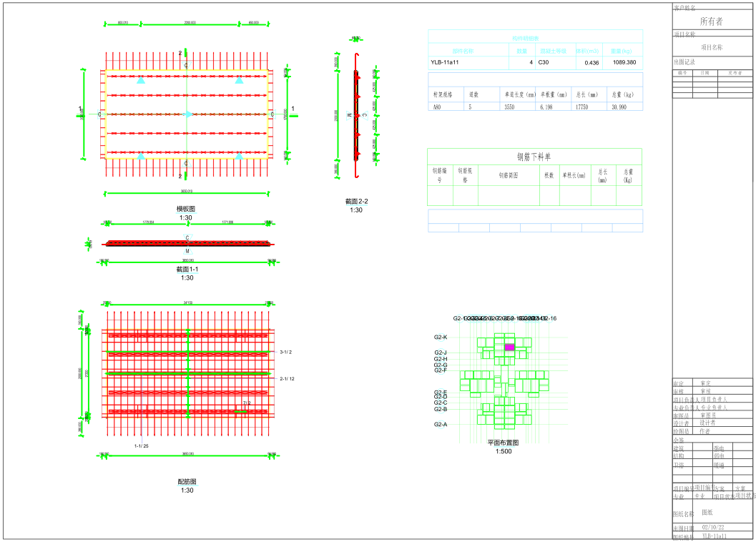
Task: Click the total weight value '30.990'
Action: point(619,107)
